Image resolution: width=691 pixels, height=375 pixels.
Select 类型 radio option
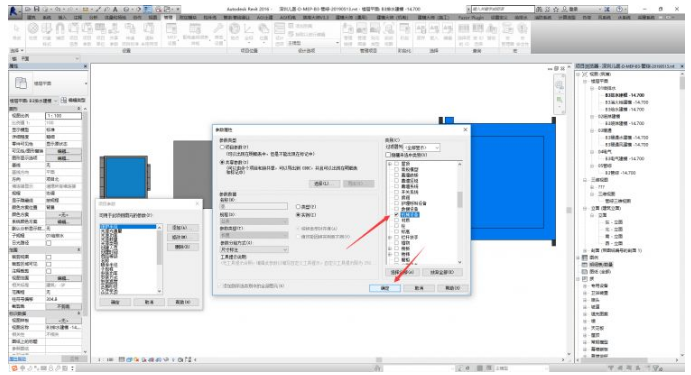click(x=298, y=207)
